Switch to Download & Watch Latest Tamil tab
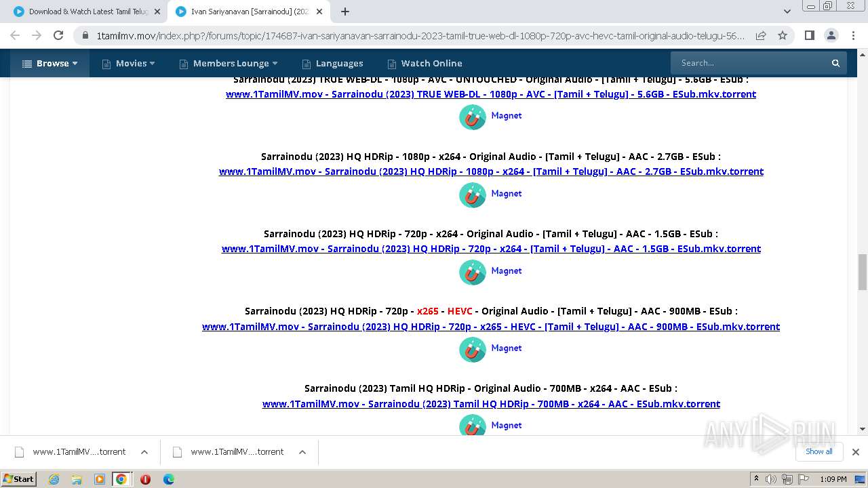 pos(87,12)
